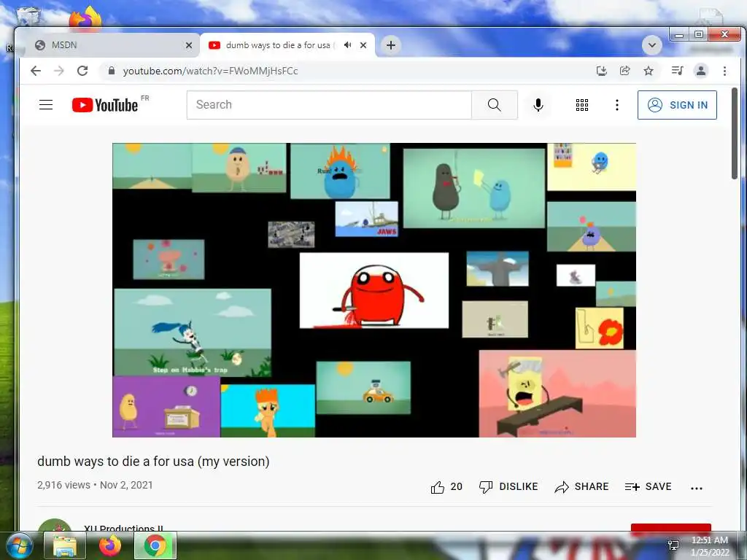
Task: Click the red subscribe button
Action: click(671, 528)
